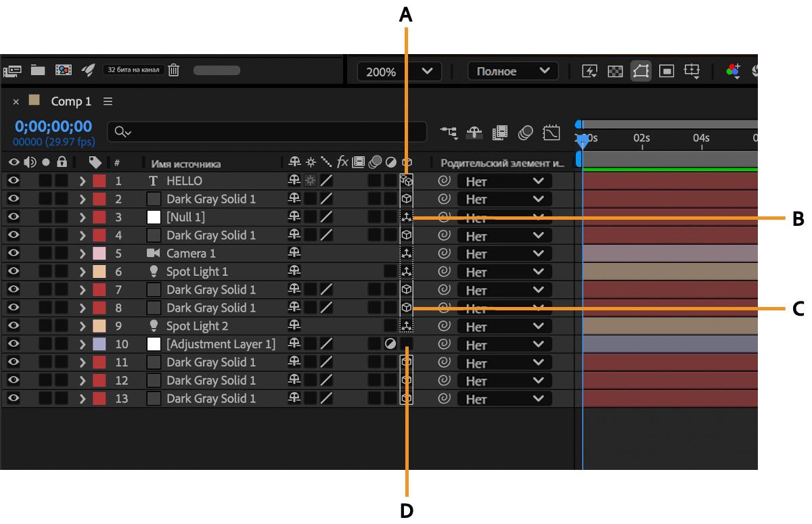812x524 pixels.
Task: Hide the Camera 1 layer eye
Action: (x=14, y=253)
